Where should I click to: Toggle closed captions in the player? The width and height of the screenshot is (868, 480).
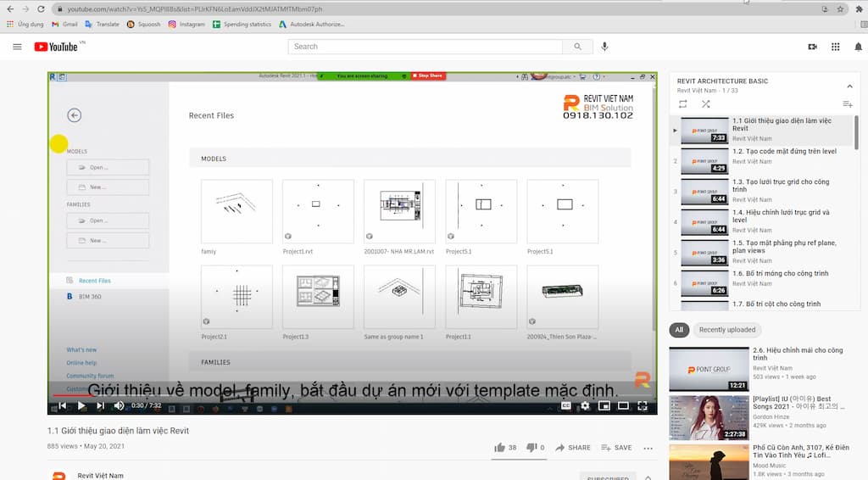(x=565, y=406)
